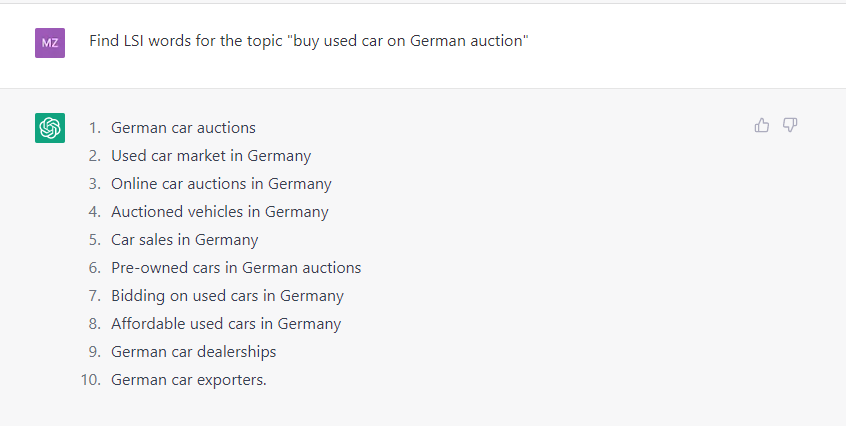Screen dimensions: 846x426
Task: Click the thumbs down feedback icon
Action: [x=790, y=125]
